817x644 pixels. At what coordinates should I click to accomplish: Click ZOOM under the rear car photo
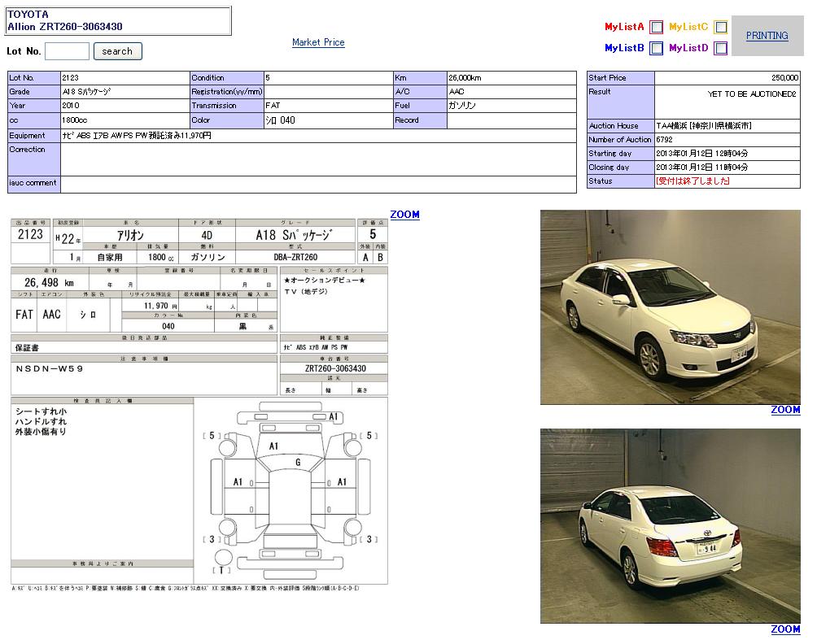pos(785,629)
